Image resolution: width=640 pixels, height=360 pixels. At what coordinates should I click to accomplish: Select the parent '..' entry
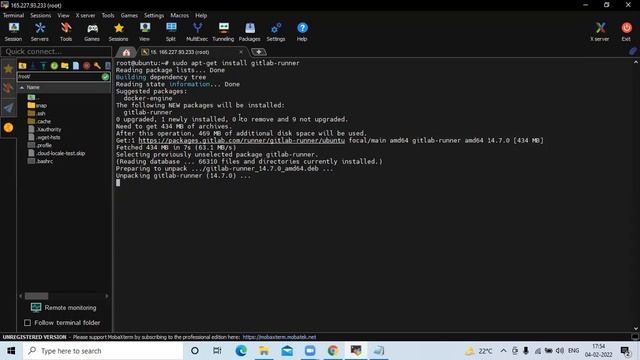(x=33, y=98)
